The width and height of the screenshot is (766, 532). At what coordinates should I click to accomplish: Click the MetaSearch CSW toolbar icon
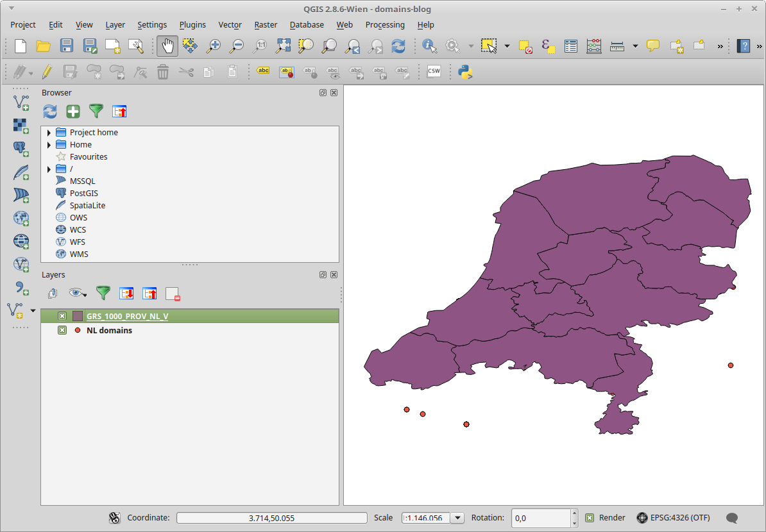434,72
